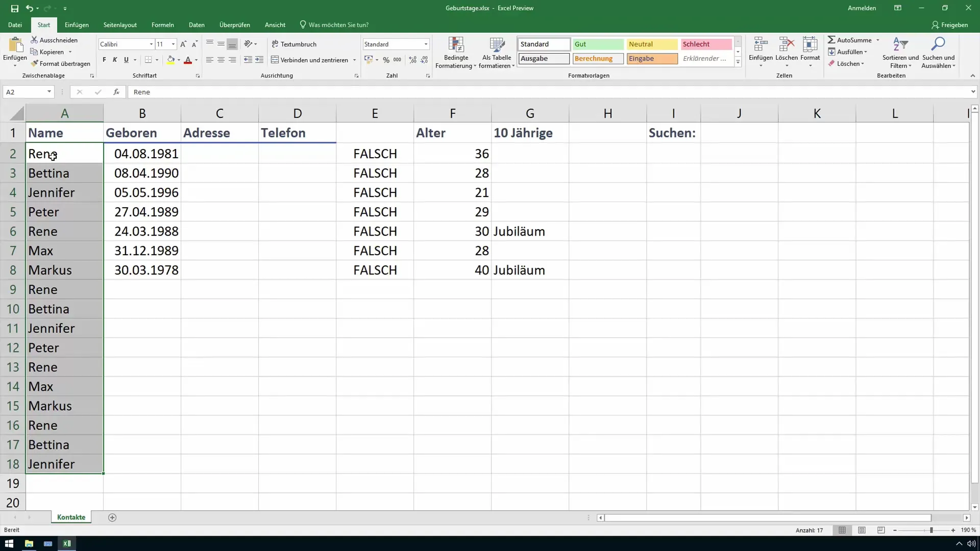Increase font size with larger A icon
Viewport: 980px width, 551px height.
(183, 44)
